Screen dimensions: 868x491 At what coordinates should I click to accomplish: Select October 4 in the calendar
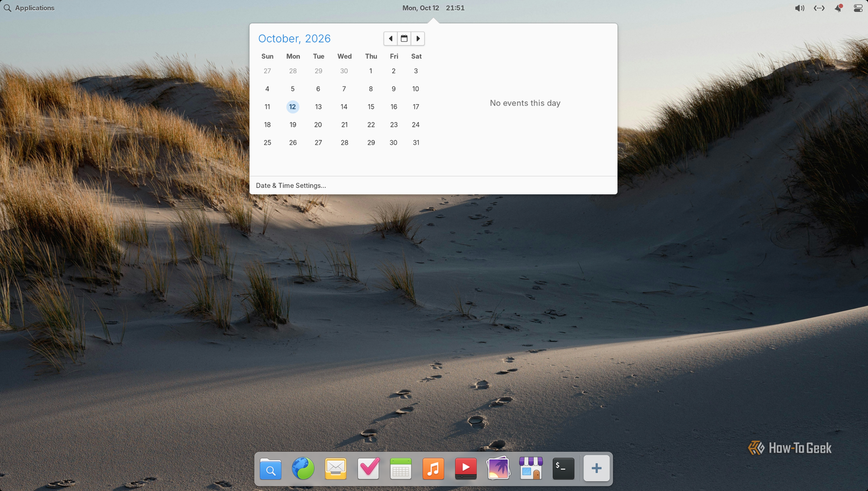pos(268,89)
